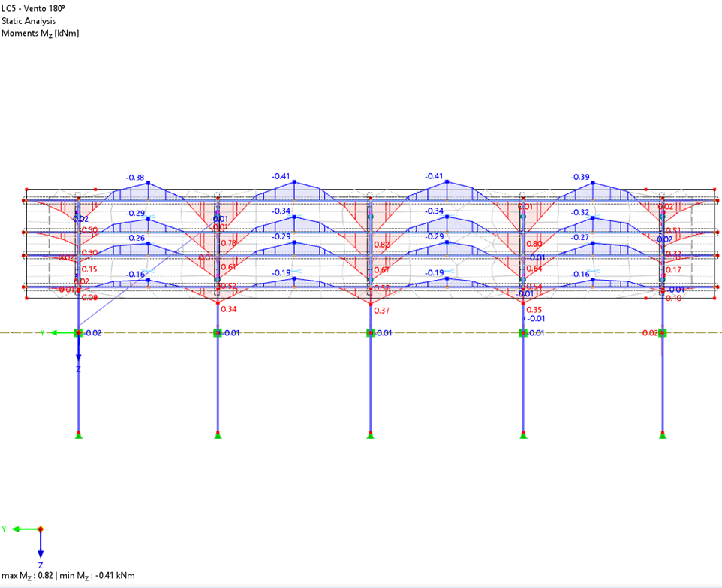Click the max/min Mz summary text

point(68,576)
